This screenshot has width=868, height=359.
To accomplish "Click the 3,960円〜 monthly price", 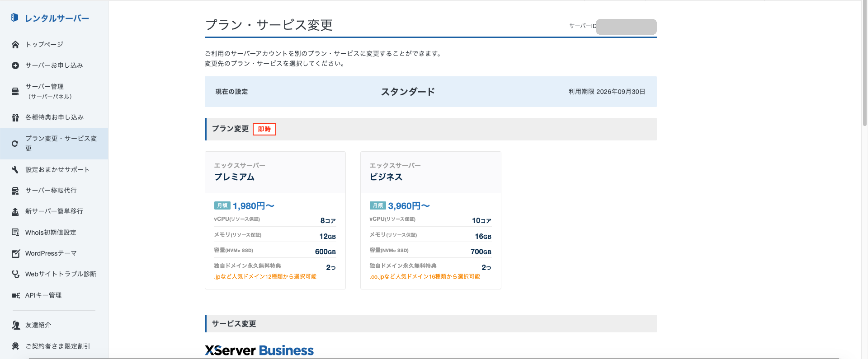I will (409, 206).
